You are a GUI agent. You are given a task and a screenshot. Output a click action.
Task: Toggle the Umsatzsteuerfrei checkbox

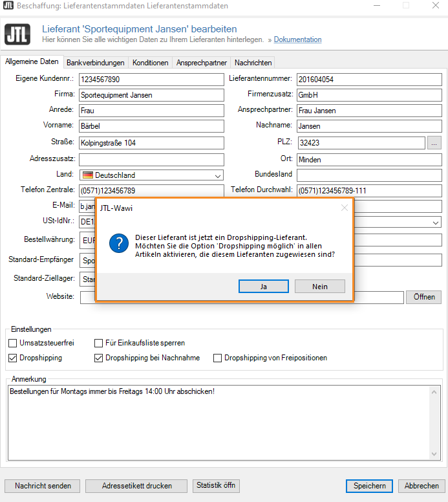12,344
